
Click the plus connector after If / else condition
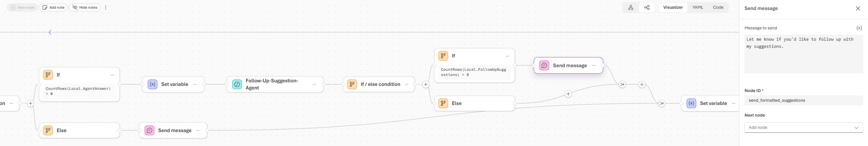[x=426, y=84]
